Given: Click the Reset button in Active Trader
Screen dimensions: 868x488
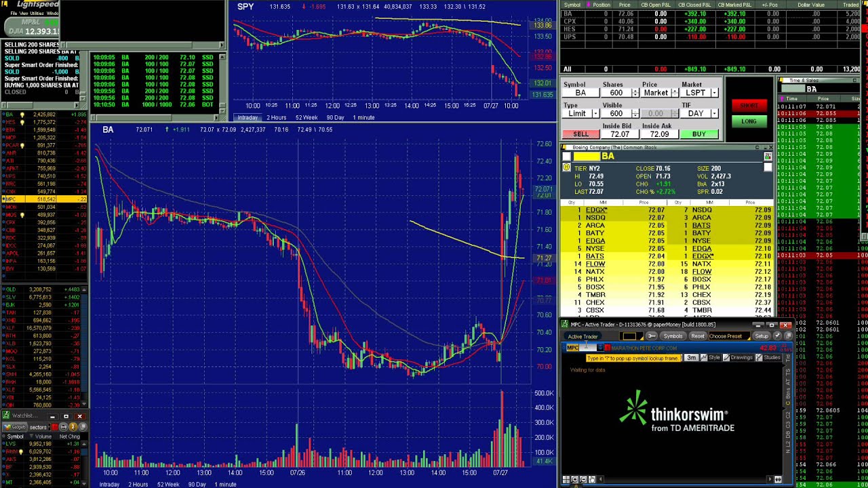Looking at the screenshot, I should [x=698, y=336].
